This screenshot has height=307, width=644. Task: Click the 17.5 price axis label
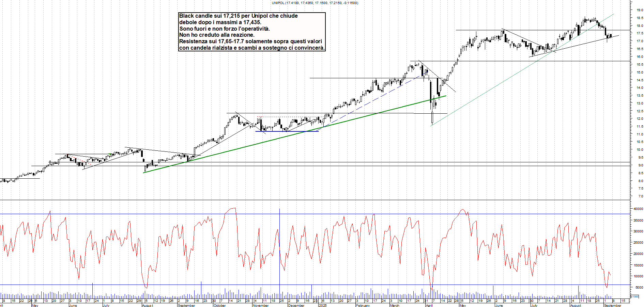[640, 33]
